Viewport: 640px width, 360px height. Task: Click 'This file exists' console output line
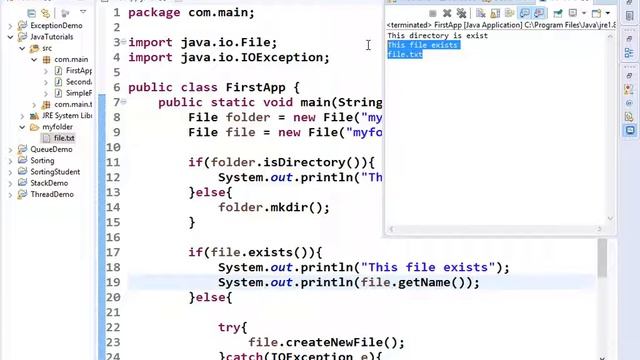coord(423,45)
